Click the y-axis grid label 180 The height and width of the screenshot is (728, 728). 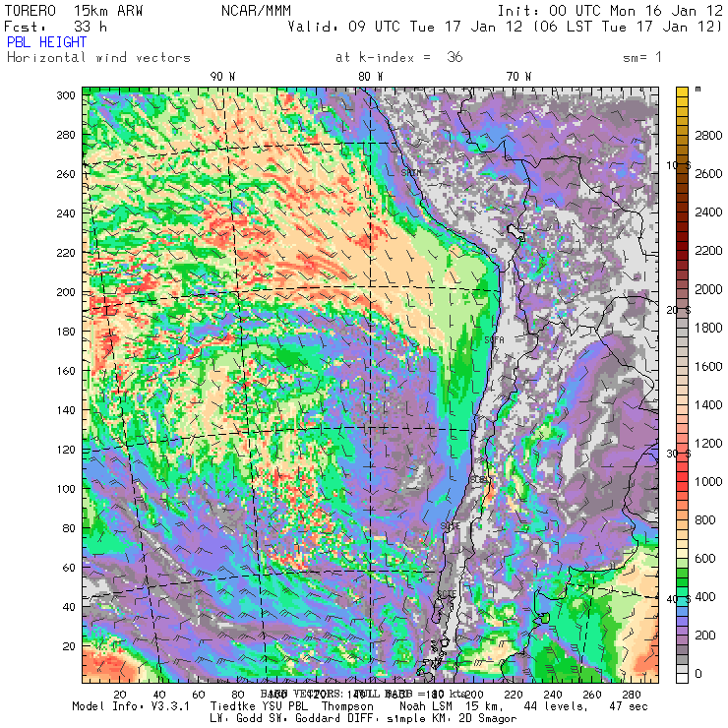[x=66, y=332]
